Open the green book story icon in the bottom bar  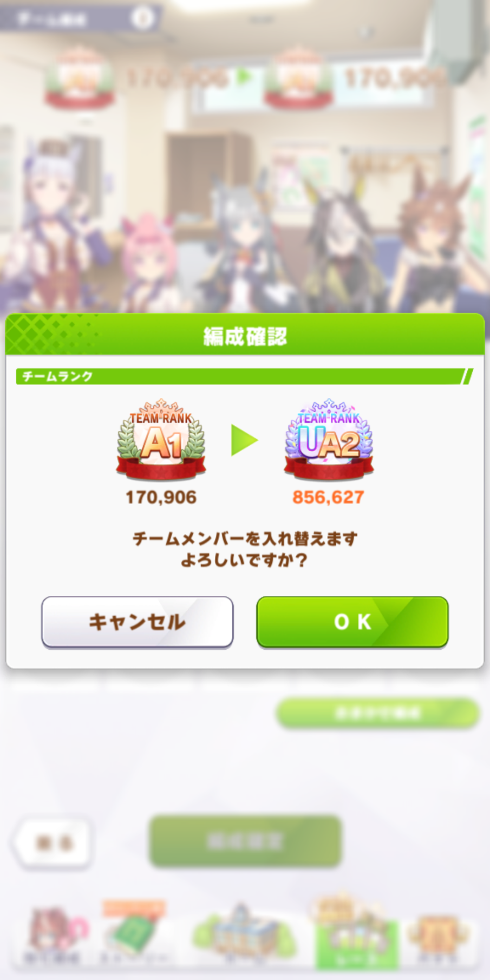134,934
